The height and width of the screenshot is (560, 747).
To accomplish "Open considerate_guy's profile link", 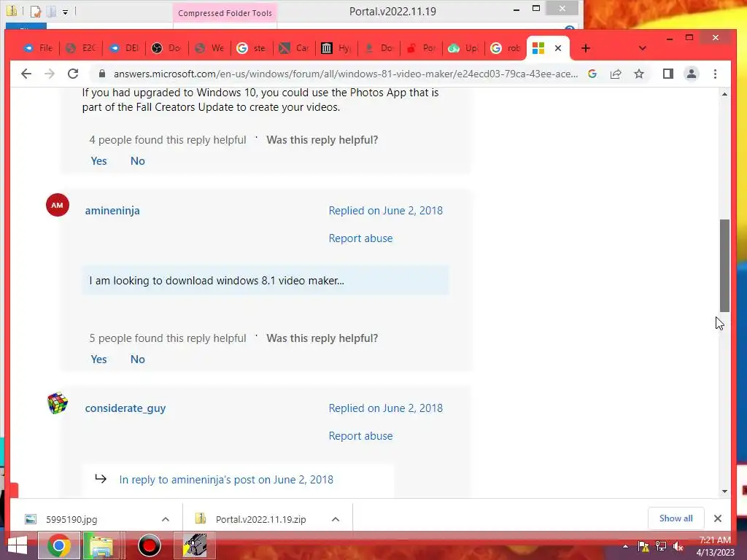I will pyautogui.click(x=125, y=408).
